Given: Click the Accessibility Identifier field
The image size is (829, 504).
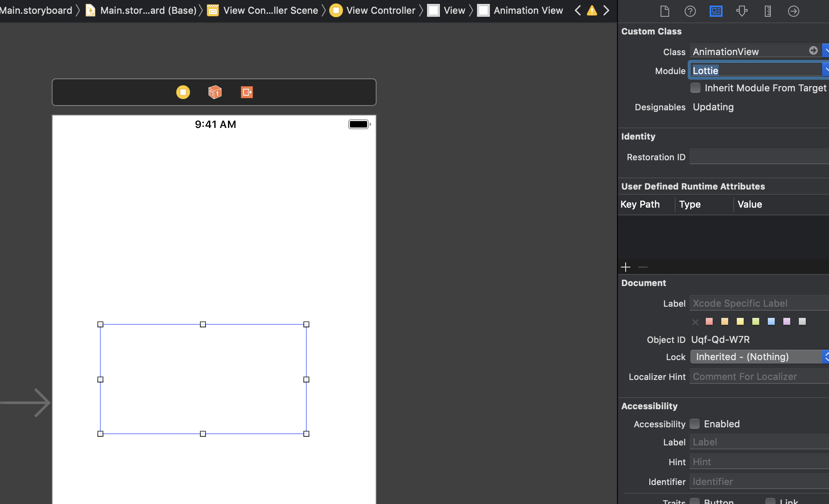Looking at the screenshot, I should (759, 482).
